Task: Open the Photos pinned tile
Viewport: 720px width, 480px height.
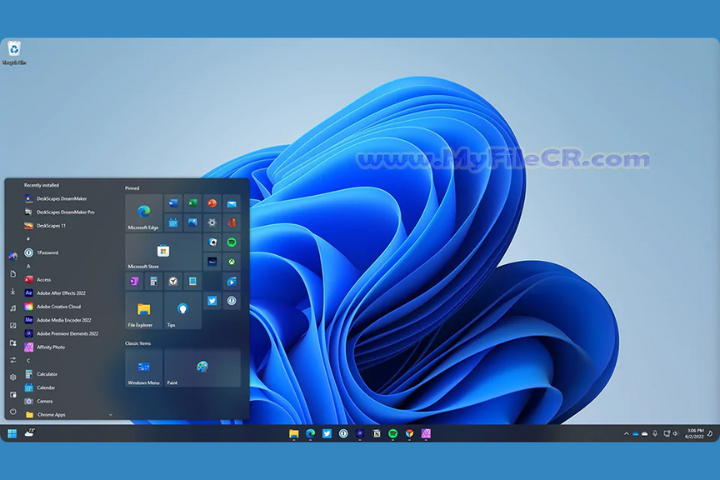Action: coord(192,223)
